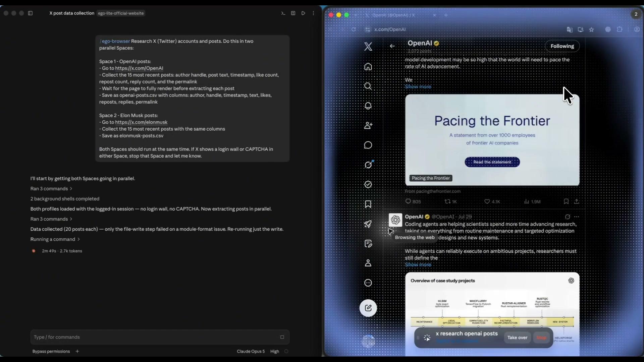Viewport: 644px width, 362px height.
Task: Click the compose post button
Action: point(368,308)
